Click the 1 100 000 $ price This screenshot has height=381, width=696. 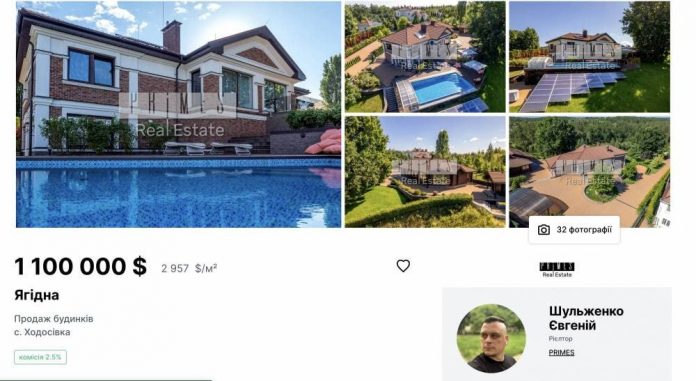coord(80,266)
